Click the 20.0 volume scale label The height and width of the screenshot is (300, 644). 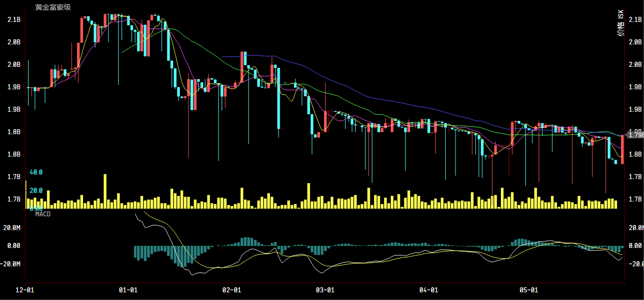tap(36, 190)
